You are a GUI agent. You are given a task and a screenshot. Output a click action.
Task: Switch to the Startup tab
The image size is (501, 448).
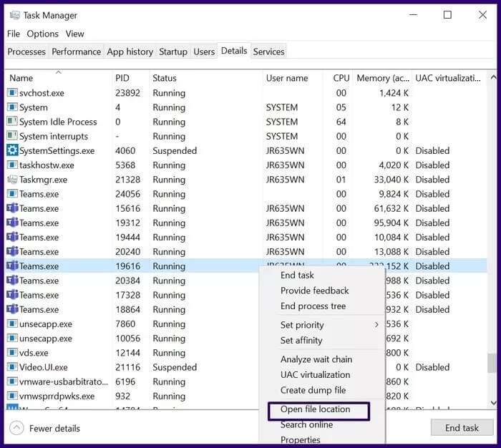pyautogui.click(x=173, y=52)
